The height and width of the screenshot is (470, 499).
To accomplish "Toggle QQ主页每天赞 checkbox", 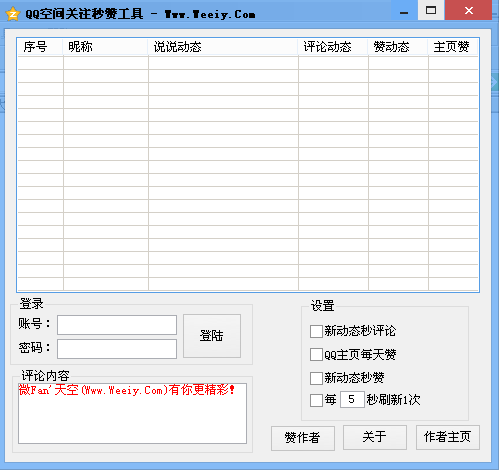I will click(x=316, y=354).
